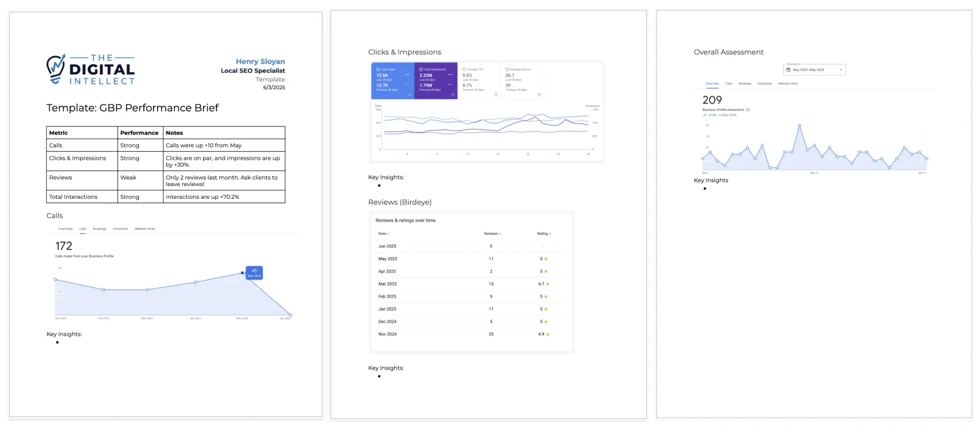This screenshot has width=980, height=435.
Task: Open Website clicks tab under Overall Assessment
Action: point(788,83)
